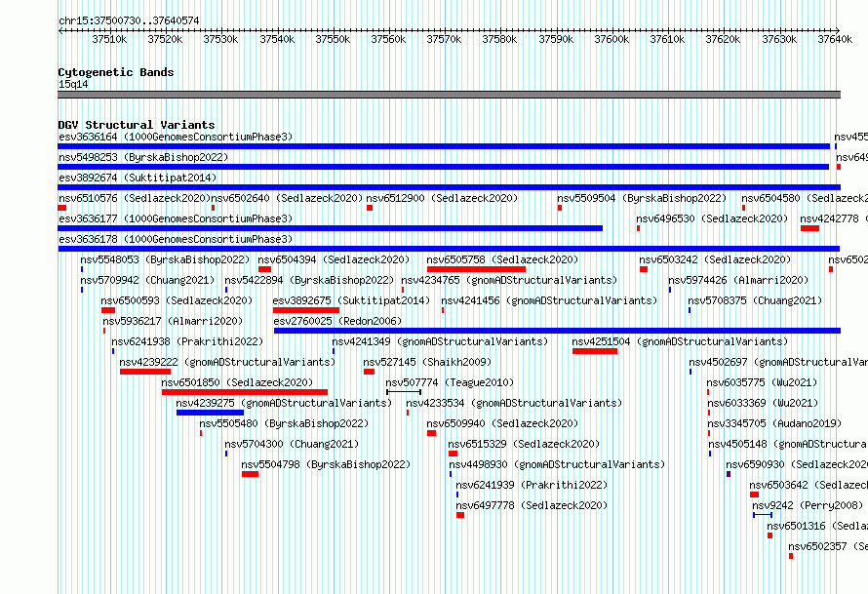Click the esv3636177 1000Genomes variant label
This screenshot has height=594, width=868.
pyautogui.click(x=176, y=218)
